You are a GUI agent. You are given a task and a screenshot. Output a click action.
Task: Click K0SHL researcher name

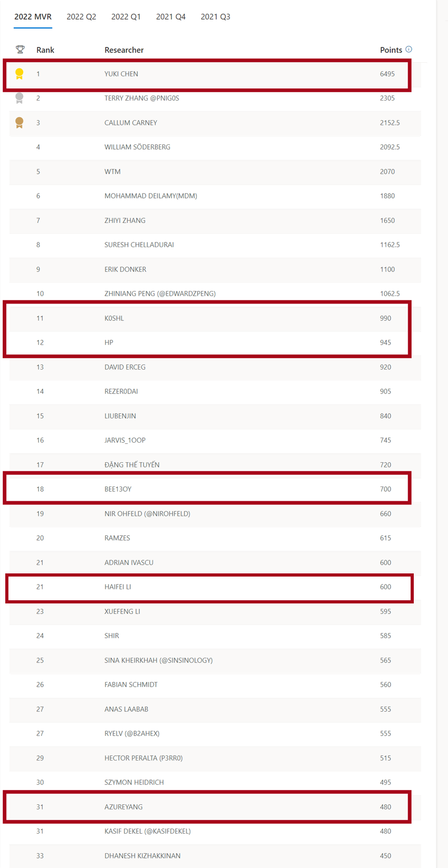[x=114, y=318]
